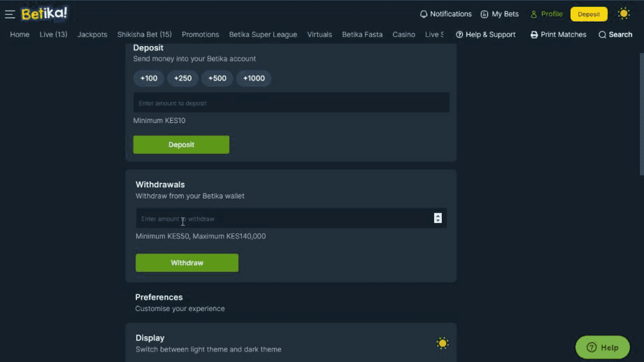644x362 pixels.
Task: Open Help & Support
Action: point(485,34)
